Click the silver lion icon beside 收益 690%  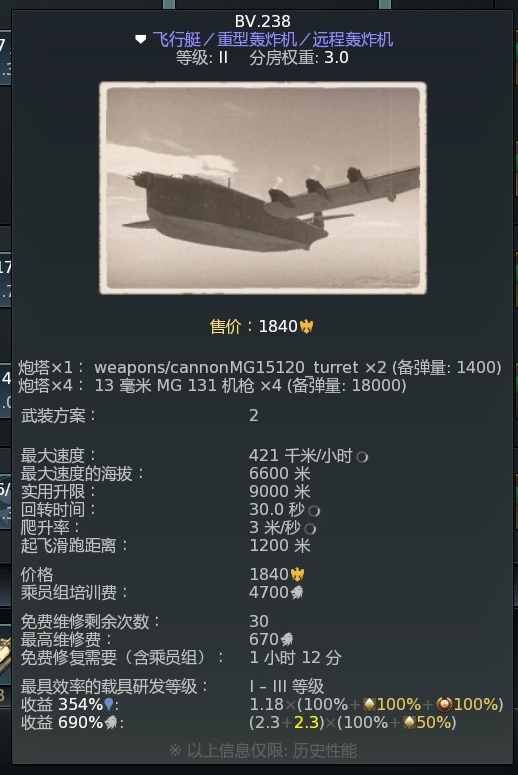click(111, 723)
